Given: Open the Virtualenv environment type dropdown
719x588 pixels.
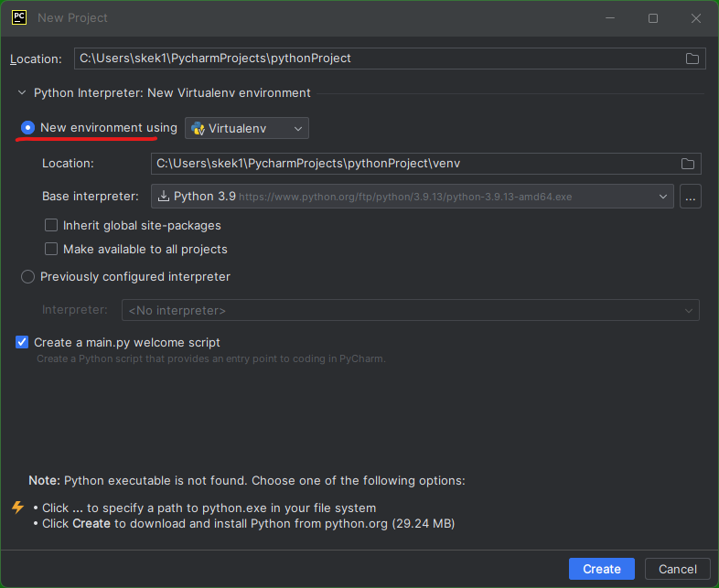Looking at the screenshot, I should coord(247,128).
